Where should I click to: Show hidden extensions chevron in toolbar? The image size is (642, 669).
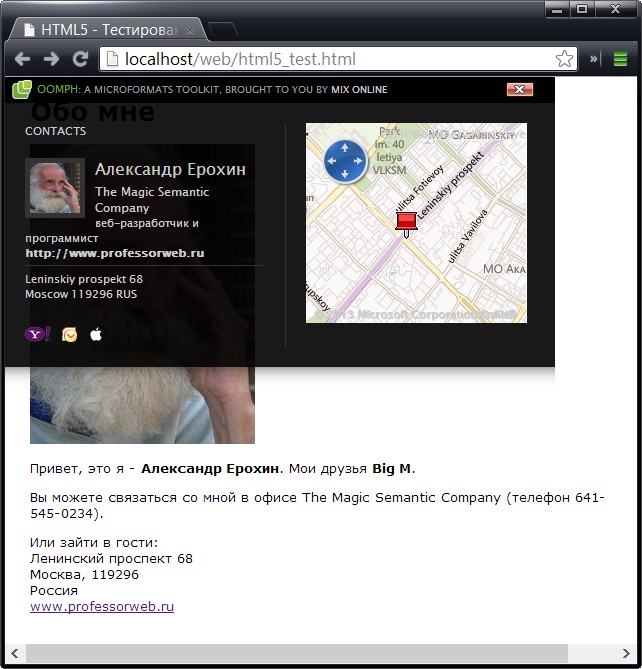tap(593, 59)
